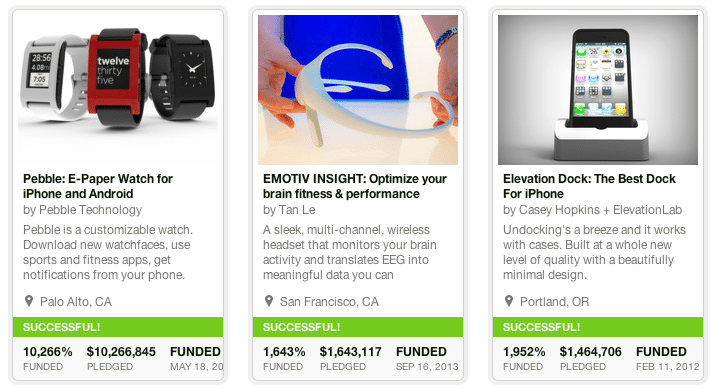Click the Pebble SUCCESSFUL! green banner
This screenshot has width=717, height=389.
pos(118,327)
